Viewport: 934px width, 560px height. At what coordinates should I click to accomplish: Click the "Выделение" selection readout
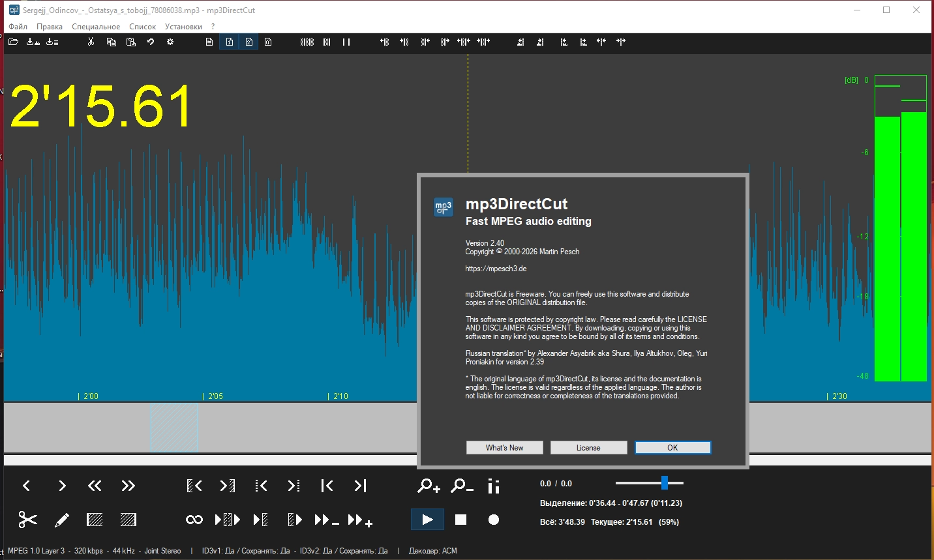point(611,503)
